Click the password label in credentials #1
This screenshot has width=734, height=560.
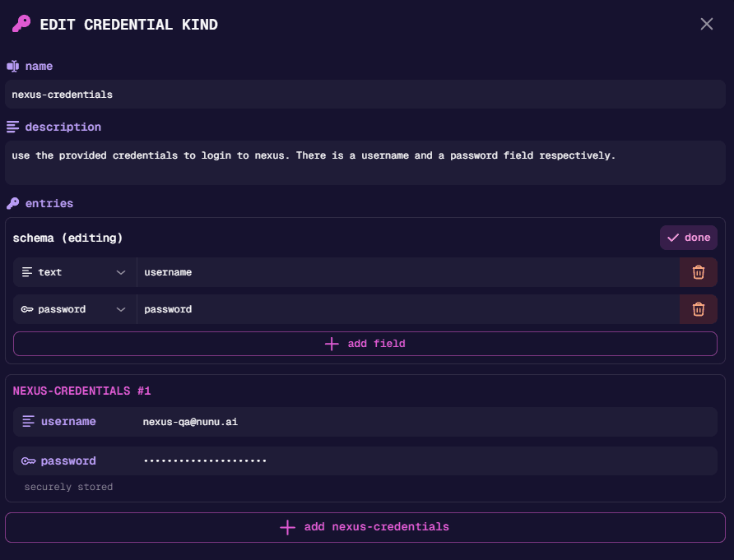click(68, 461)
